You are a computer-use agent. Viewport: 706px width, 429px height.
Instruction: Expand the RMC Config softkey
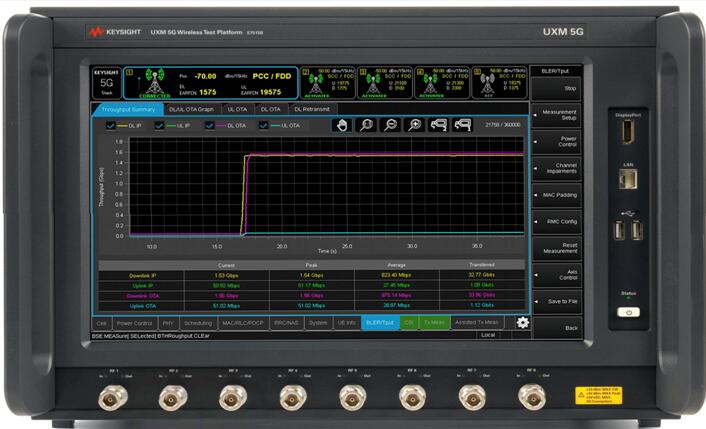[557, 221]
